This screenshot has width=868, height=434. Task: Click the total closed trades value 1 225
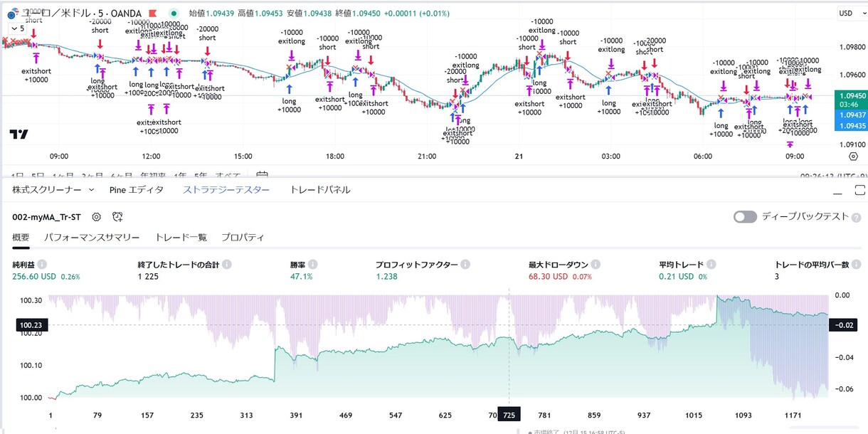(x=149, y=276)
